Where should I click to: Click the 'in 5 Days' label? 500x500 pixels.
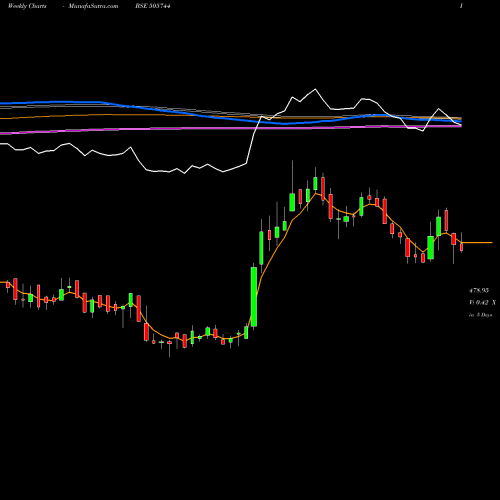(x=480, y=315)
